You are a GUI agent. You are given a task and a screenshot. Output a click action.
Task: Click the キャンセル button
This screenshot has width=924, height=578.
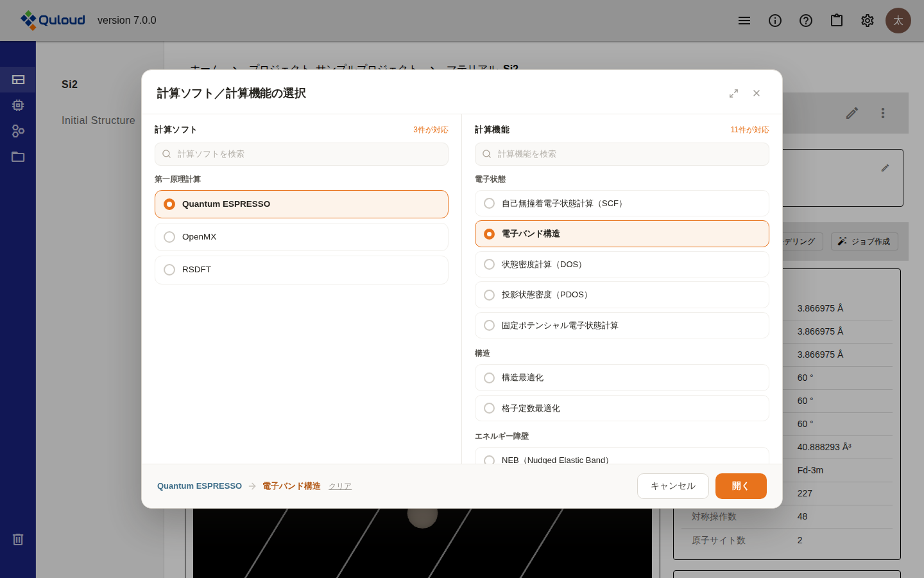(673, 486)
